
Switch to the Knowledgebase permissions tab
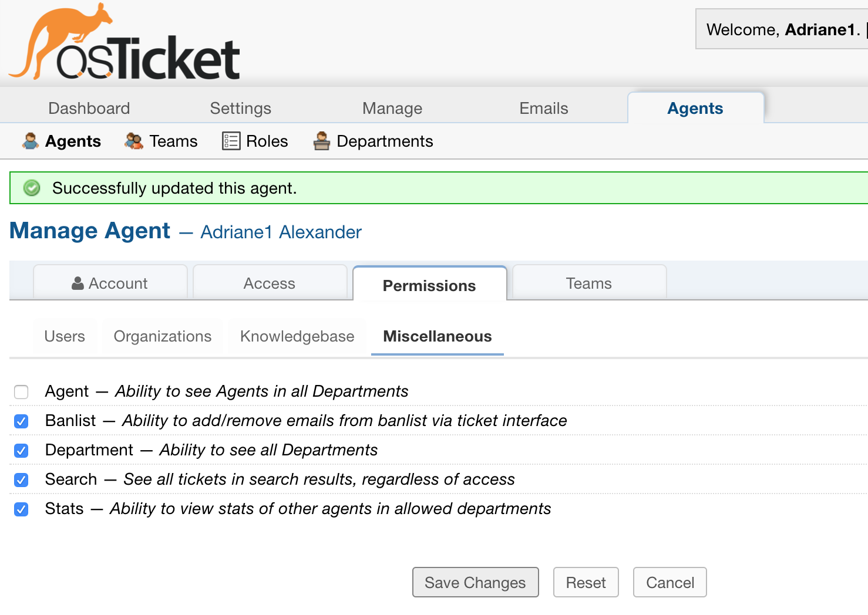tap(297, 336)
